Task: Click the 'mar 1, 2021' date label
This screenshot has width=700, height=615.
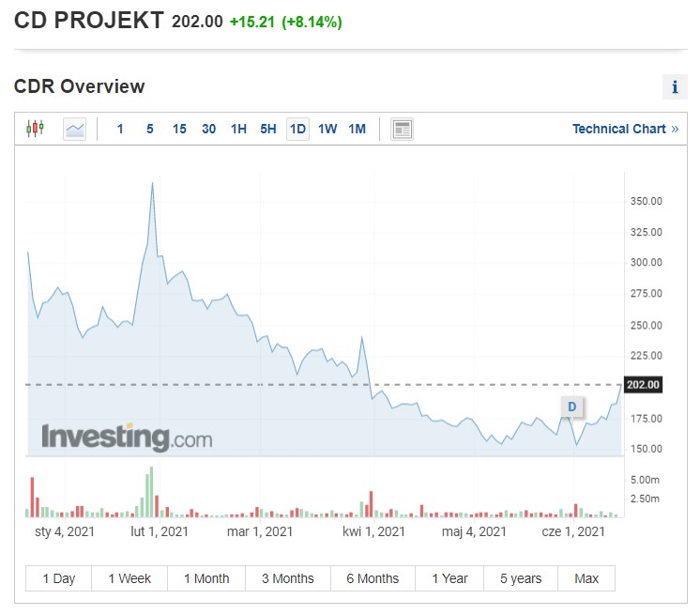Action: (x=260, y=531)
